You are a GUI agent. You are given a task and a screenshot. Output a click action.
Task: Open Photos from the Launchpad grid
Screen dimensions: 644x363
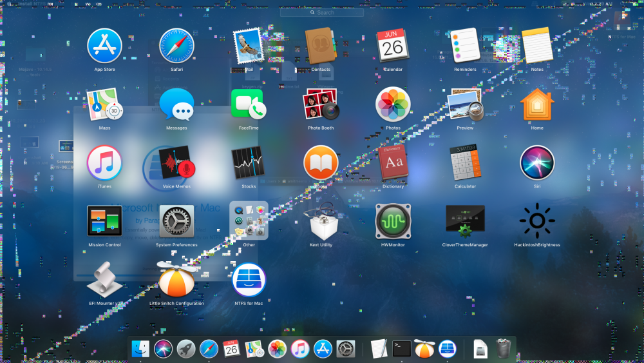pyautogui.click(x=393, y=104)
